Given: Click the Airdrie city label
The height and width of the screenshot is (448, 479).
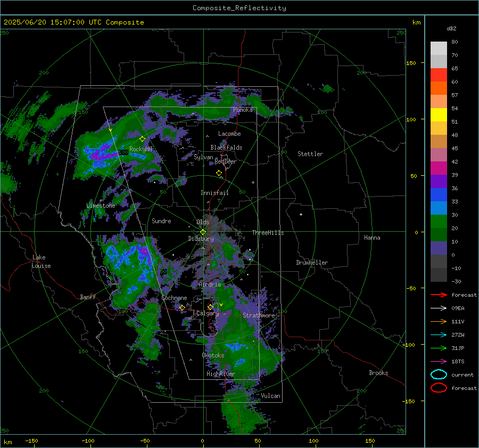Looking at the screenshot, I should 210,284.
